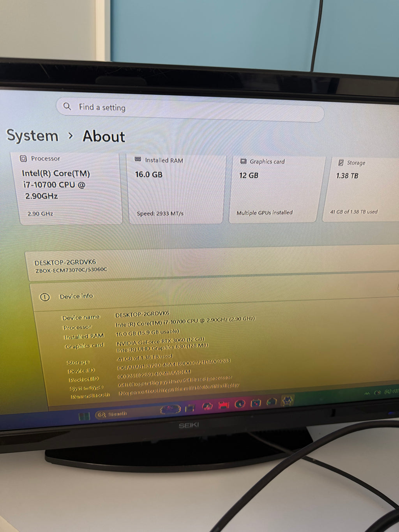Screen dimensions: 399x532
Task: Select the DESKTOP-2GRDVK6 device name header
Action: coord(65,262)
